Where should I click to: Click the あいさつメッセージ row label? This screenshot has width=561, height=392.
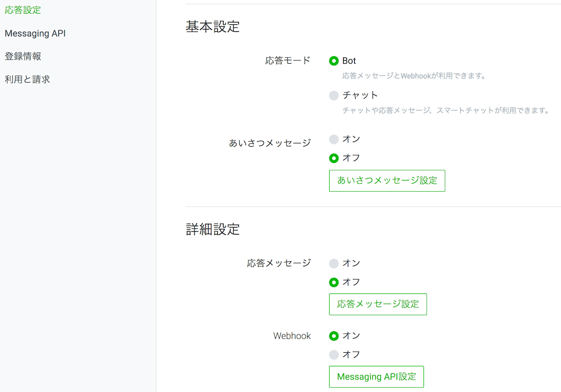click(270, 143)
